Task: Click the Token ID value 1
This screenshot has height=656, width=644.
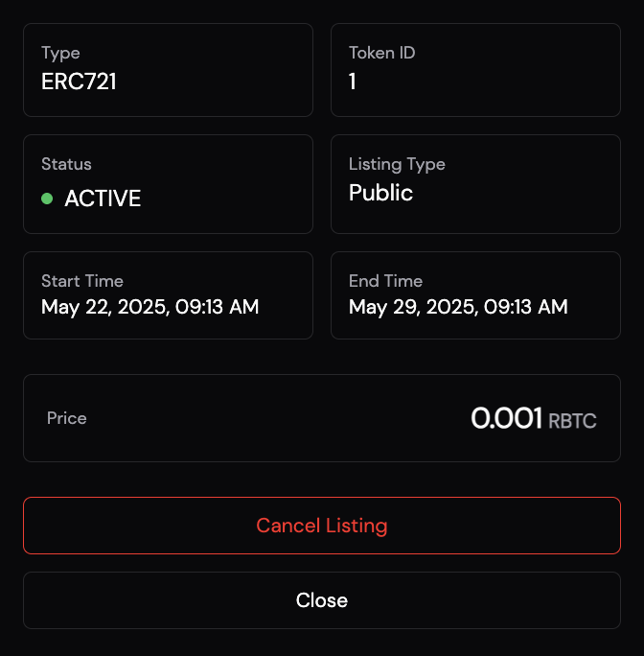Action: 353,82
